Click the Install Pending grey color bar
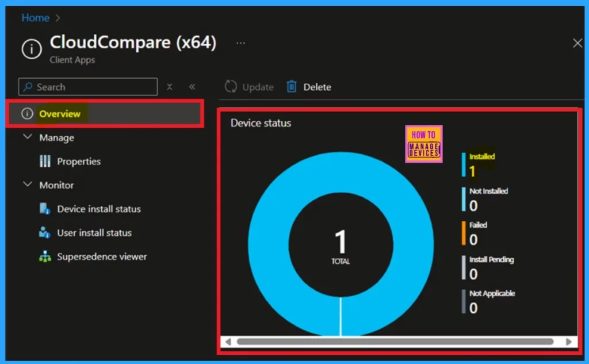This screenshot has width=589, height=364. 464,267
